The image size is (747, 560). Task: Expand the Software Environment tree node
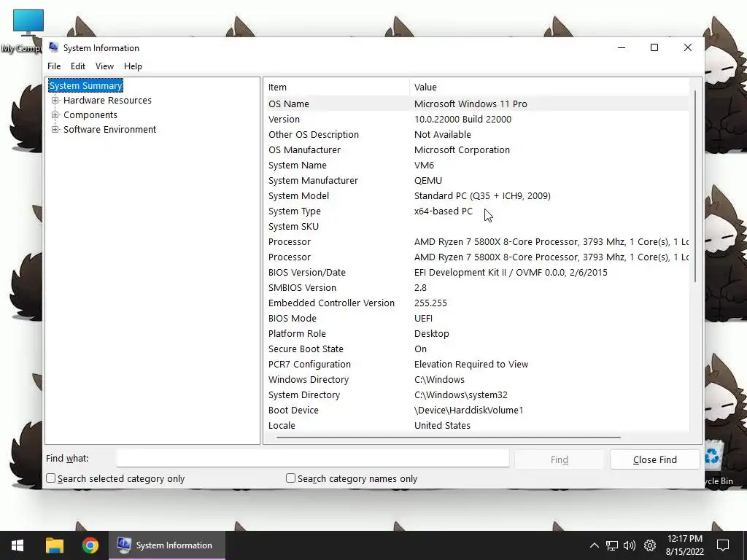pos(55,130)
